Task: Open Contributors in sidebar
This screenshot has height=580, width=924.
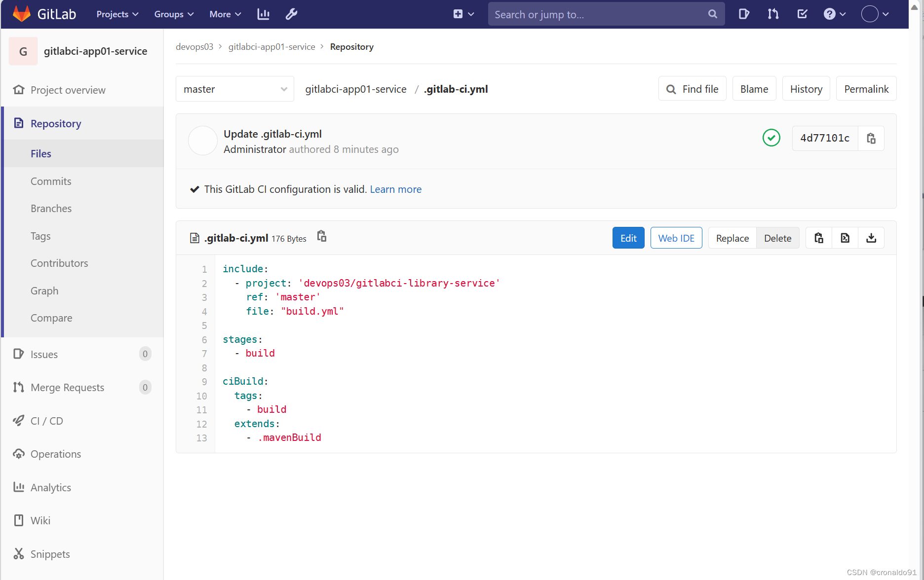Action: (82, 263)
